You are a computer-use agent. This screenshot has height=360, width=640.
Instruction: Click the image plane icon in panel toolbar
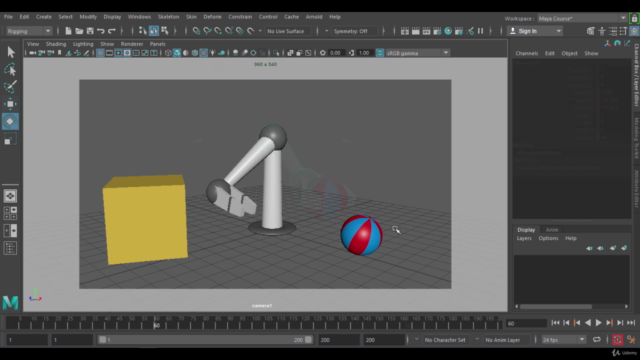pos(68,53)
